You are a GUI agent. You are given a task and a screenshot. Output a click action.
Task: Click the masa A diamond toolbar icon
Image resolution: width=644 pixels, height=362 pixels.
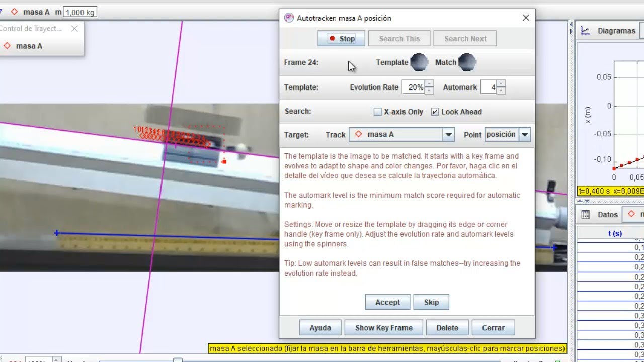(x=14, y=12)
